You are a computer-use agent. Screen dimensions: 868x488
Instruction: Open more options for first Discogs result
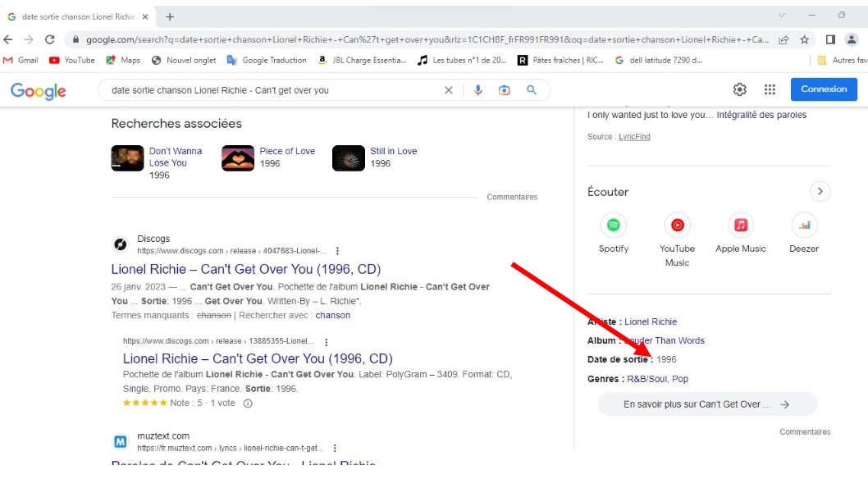(337, 251)
